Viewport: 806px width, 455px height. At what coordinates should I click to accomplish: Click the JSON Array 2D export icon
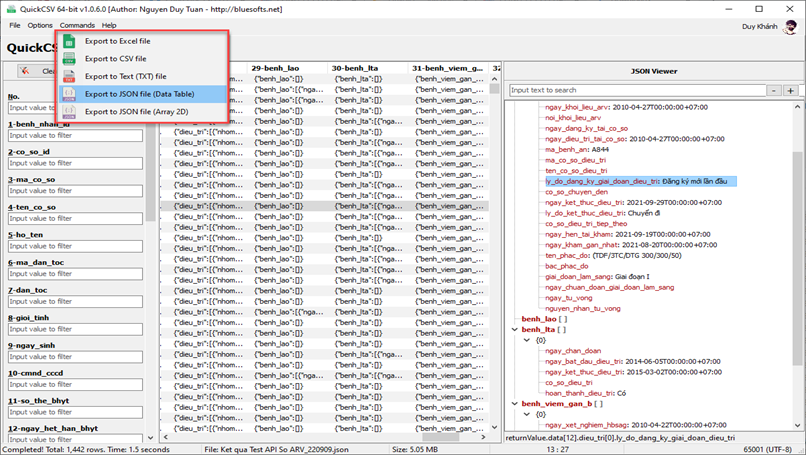coord(69,112)
